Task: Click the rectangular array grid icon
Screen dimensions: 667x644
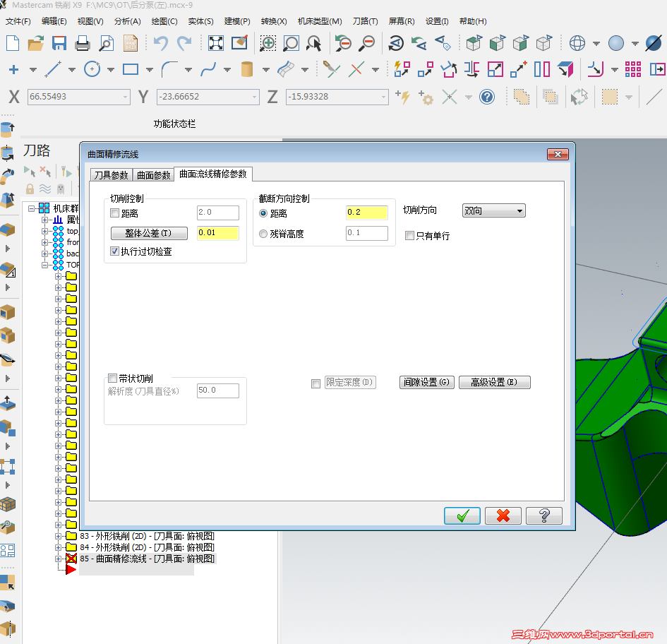Action: coord(633,69)
